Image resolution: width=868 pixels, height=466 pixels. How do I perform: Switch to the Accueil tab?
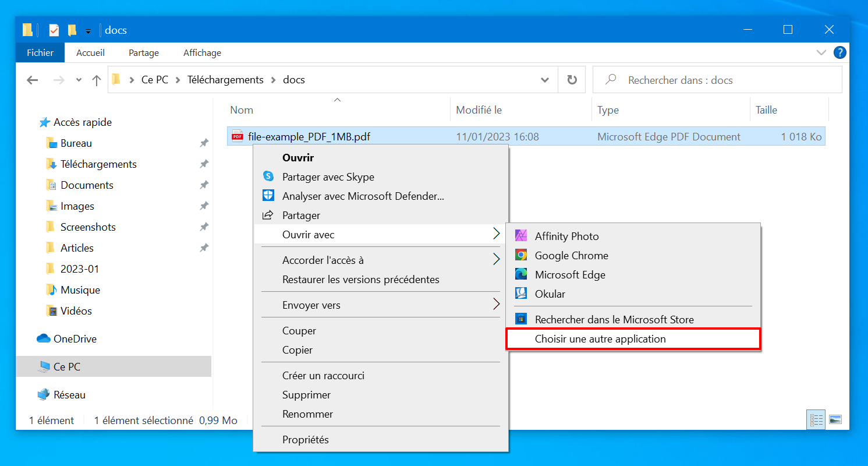(90, 52)
